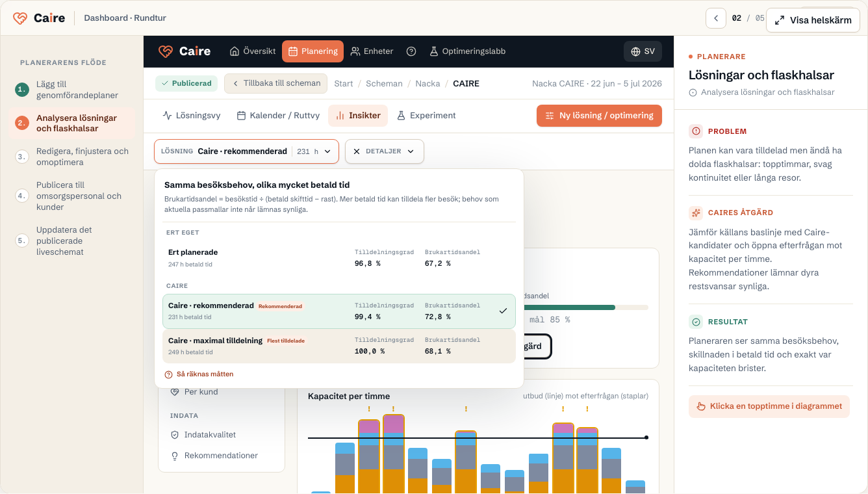Go to step 2 Analysera lösningar och flaskhalsar
Viewport: 868px width, 494px height.
click(71, 123)
